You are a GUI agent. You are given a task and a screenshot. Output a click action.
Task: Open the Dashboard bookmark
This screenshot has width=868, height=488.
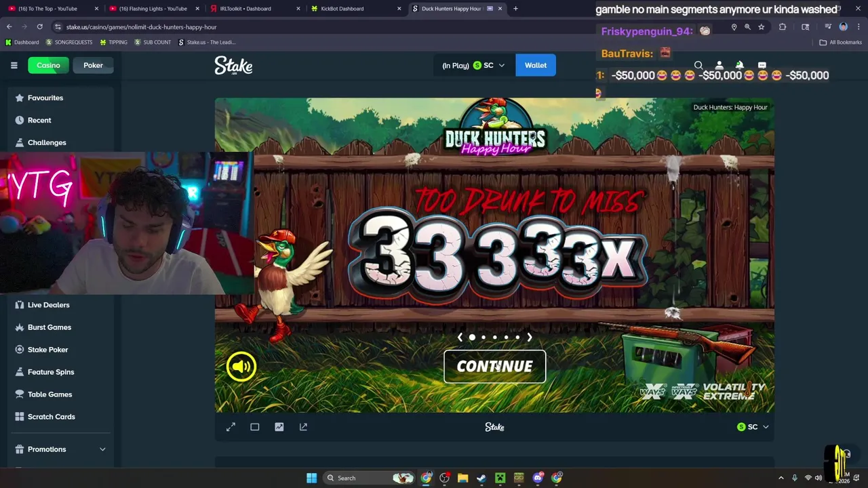[x=22, y=42]
